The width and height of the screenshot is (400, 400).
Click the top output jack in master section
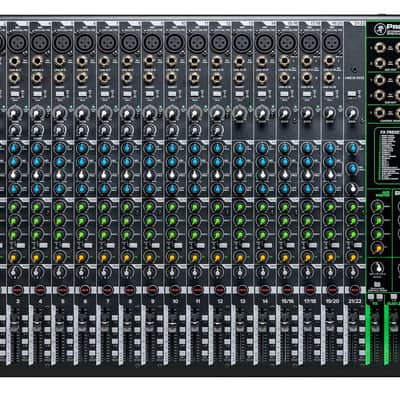tap(380, 49)
